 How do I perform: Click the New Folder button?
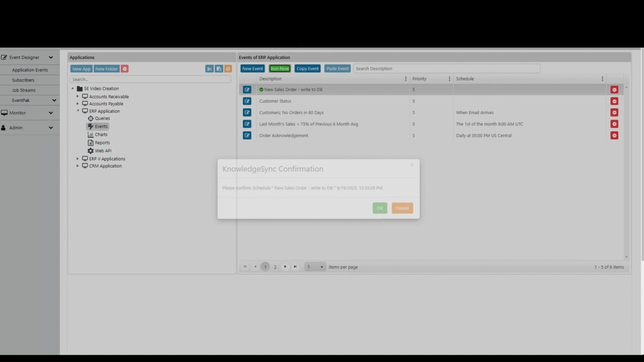tap(106, 69)
